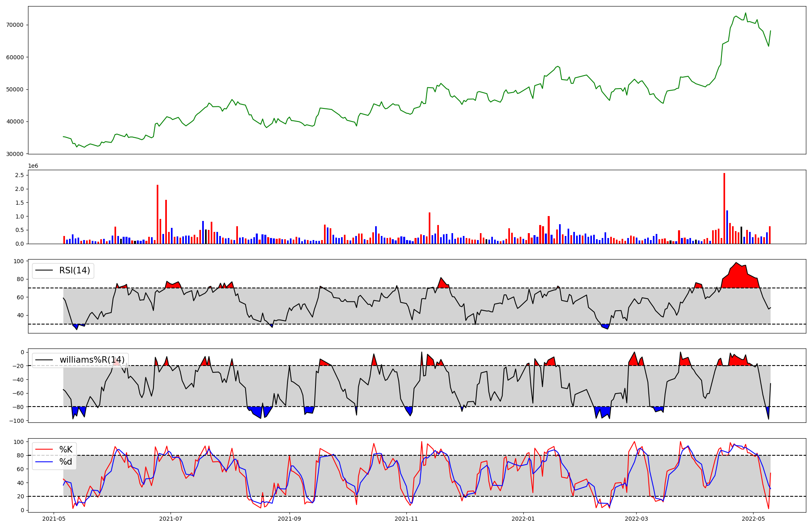Click the 2.5 volume axis tick label
The height and width of the screenshot is (528, 812).
(19, 175)
